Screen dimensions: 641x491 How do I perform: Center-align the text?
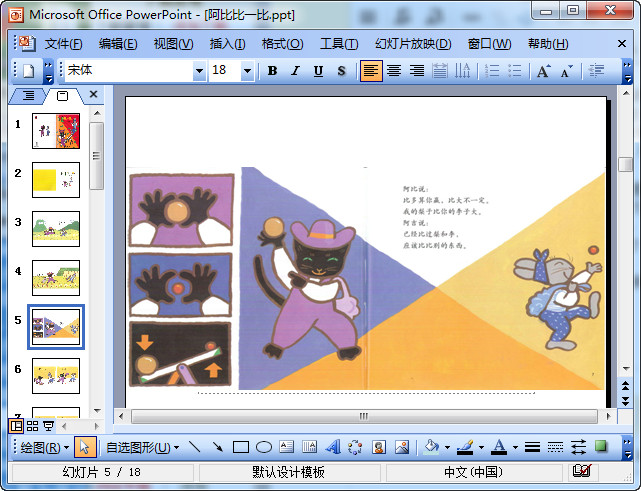click(394, 71)
